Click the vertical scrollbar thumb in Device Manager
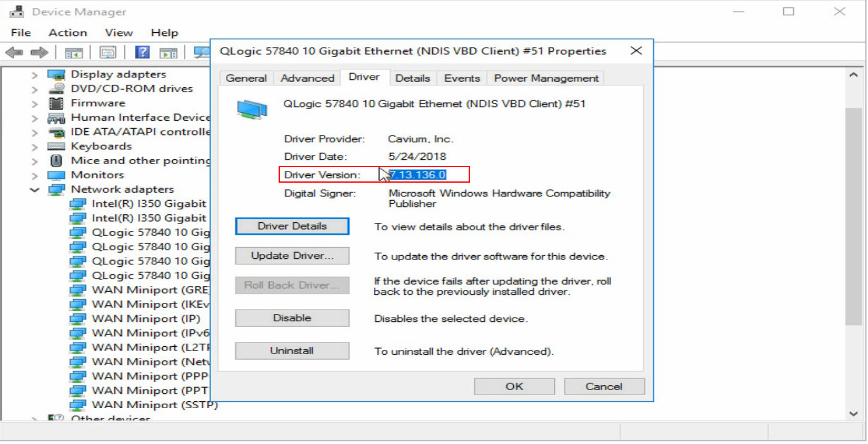The height and width of the screenshot is (444, 868). coord(854,215)
